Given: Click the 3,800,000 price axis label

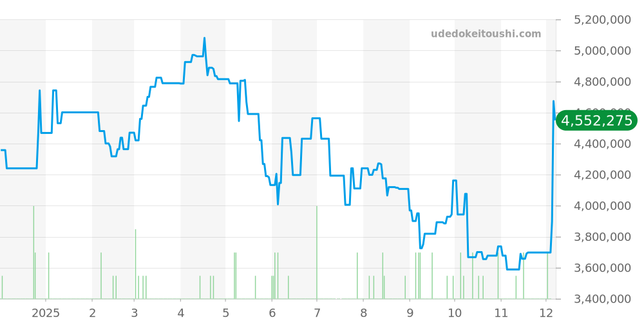Looking at the screenshot, I should pos(602,237).
